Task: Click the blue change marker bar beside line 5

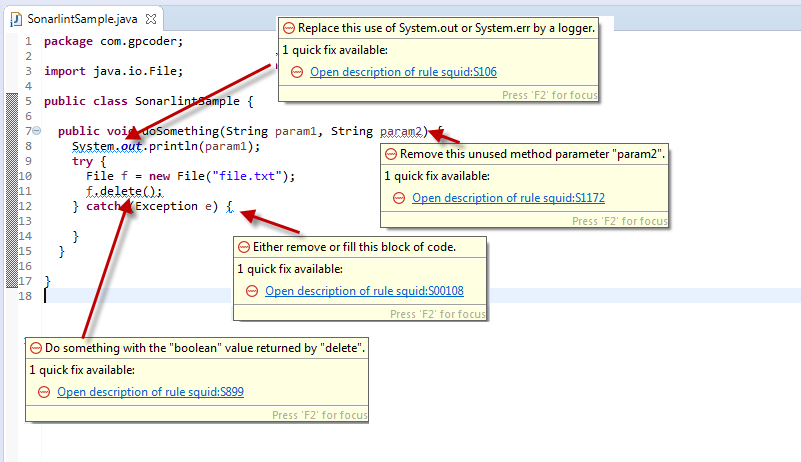Action: click(12, 101)
